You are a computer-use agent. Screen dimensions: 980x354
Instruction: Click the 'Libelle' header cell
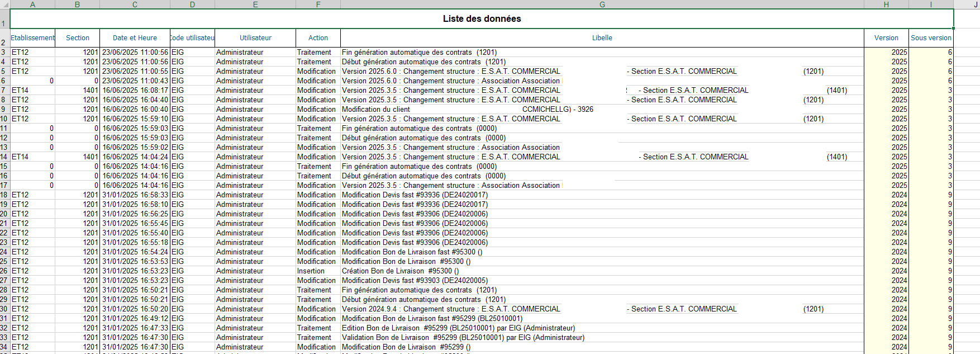tap(602, 38)
